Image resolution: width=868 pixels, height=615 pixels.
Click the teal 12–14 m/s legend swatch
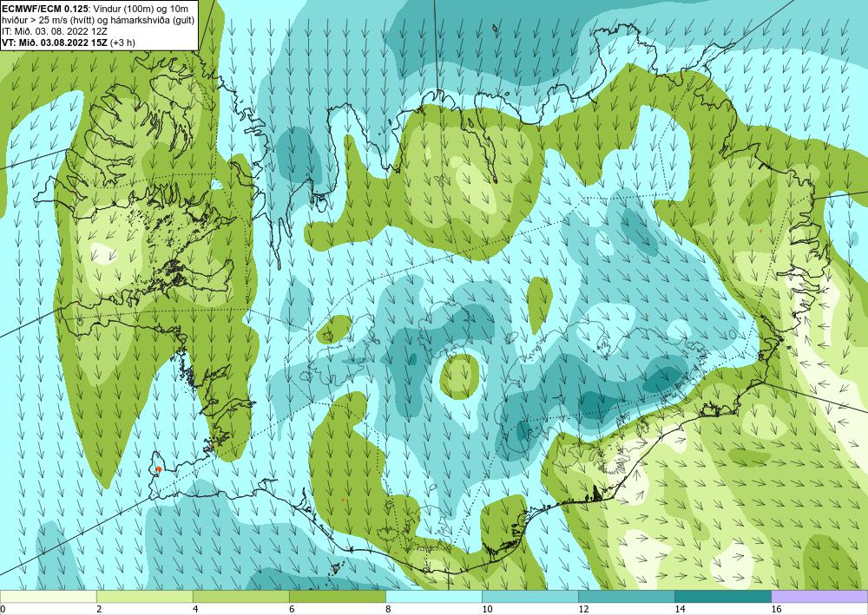626,596
